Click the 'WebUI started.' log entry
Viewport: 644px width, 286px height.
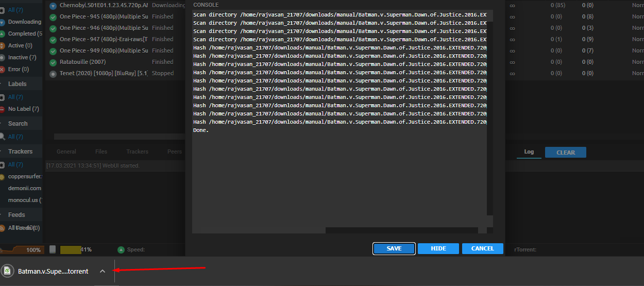pyautogui.click(x=93, y=166)
